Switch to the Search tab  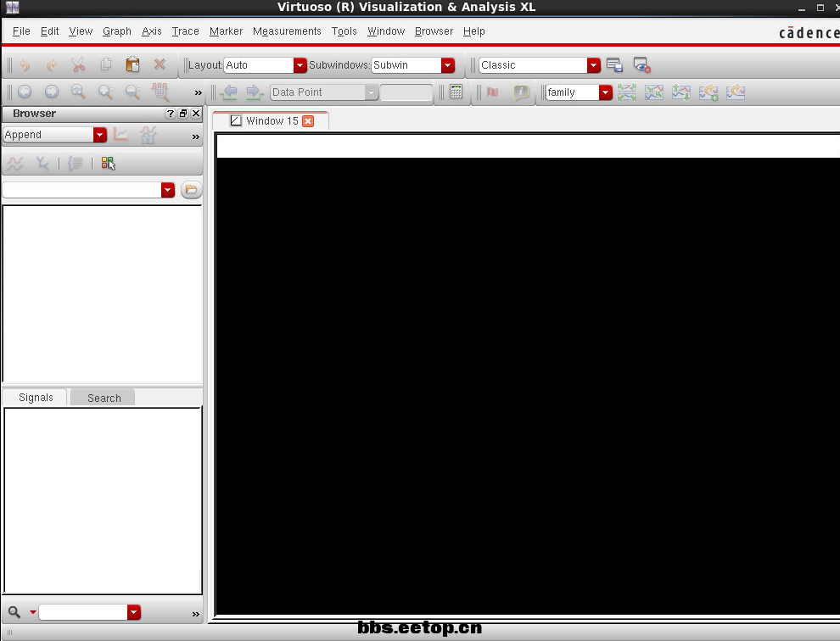point(104,398)
